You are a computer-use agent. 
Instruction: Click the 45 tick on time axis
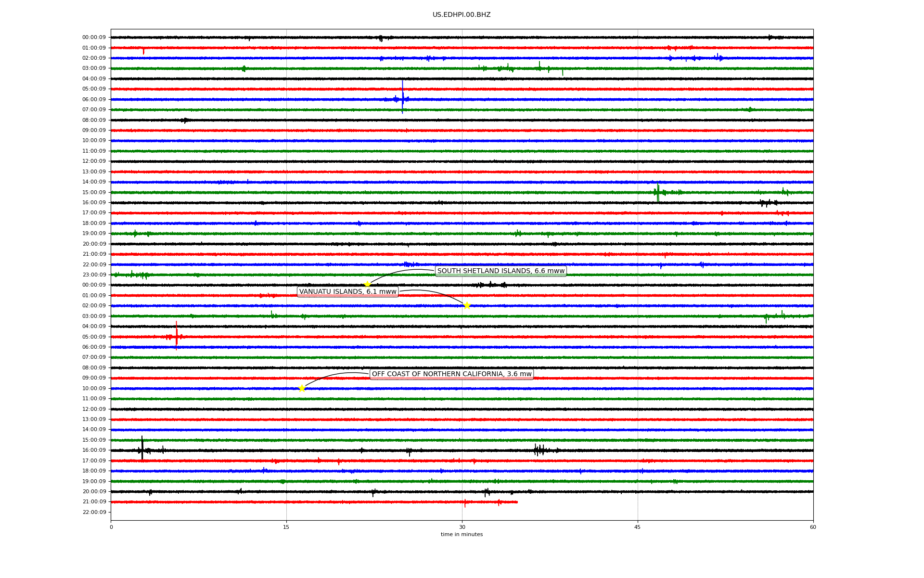pos(638,527)
